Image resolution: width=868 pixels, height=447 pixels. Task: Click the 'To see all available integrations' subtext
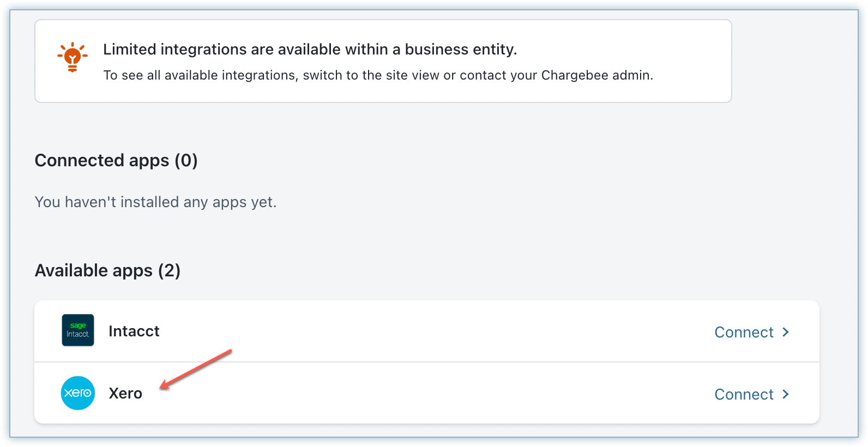click(x=378, y=75)
